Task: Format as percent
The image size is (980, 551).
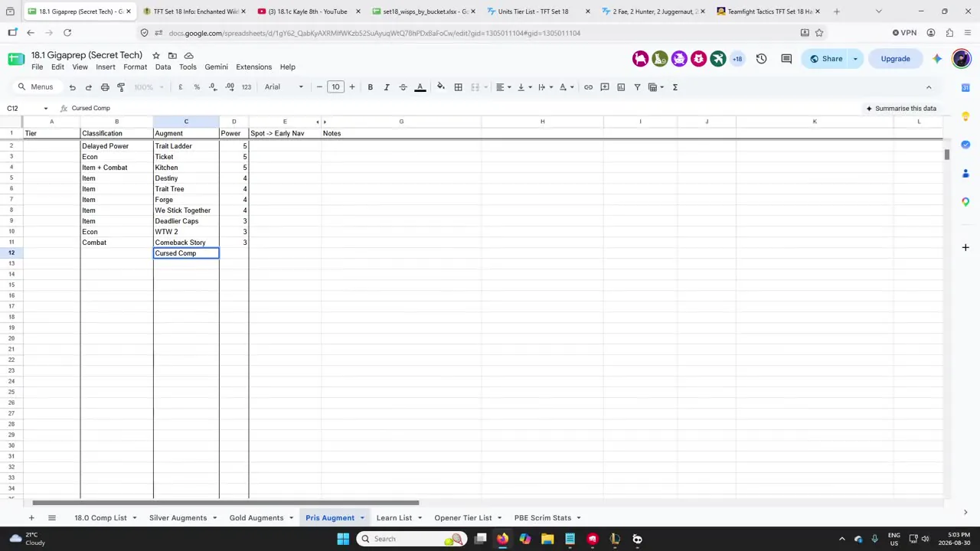Action: (x=197, y=87)
